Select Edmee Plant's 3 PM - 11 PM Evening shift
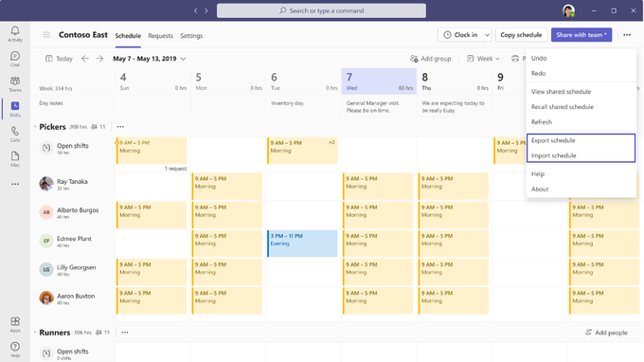Image resolution: width=644 pixels, height=362 pixels. pyautogui.click(x=302, y=244)
